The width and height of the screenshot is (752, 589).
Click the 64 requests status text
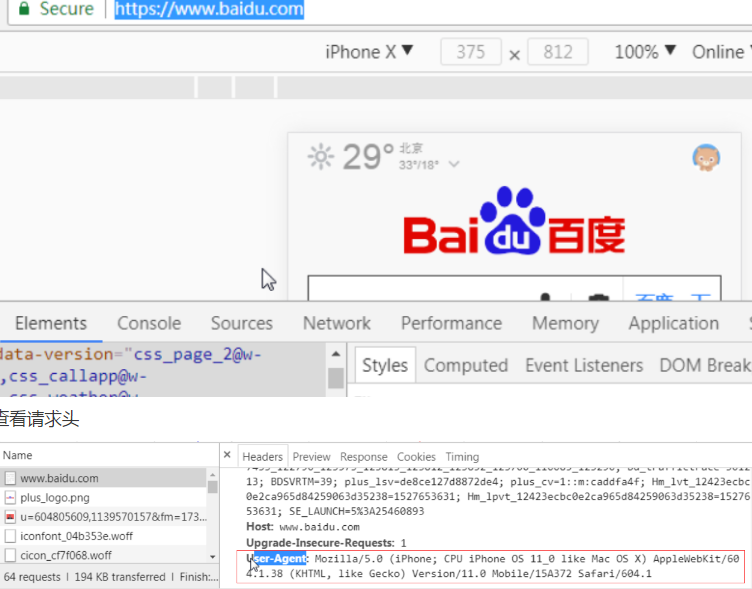pyautogui.click(x=32, y=577)
